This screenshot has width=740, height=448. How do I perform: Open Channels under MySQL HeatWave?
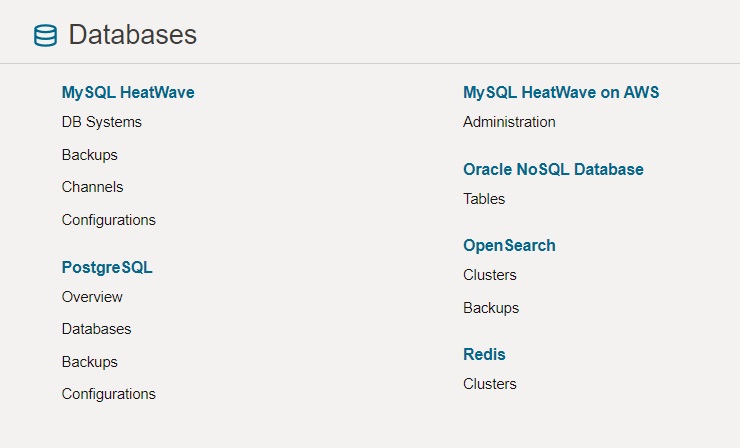click(x=92, y=187)
